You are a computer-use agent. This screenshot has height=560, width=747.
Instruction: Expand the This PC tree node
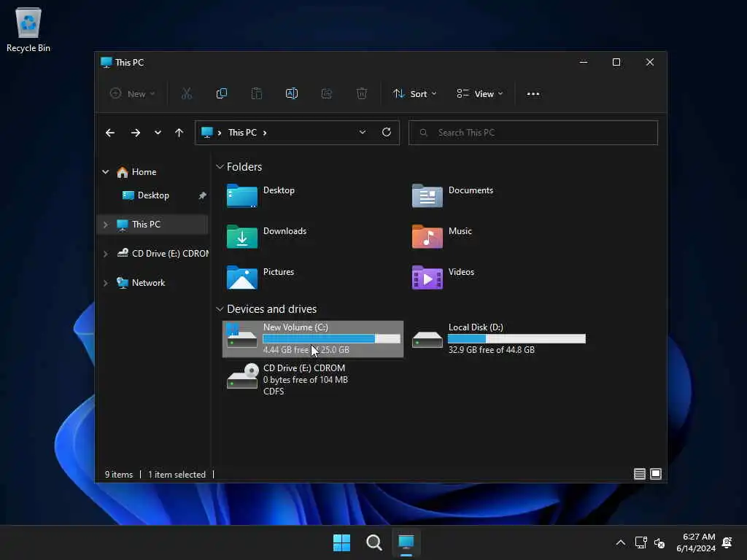105,225
